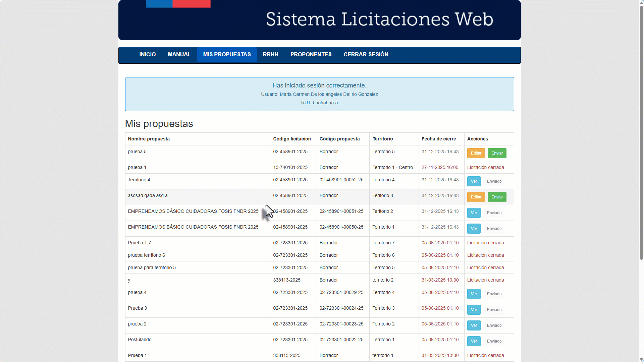
Task: Click the scrollbar down arrow
Action: 640,359
